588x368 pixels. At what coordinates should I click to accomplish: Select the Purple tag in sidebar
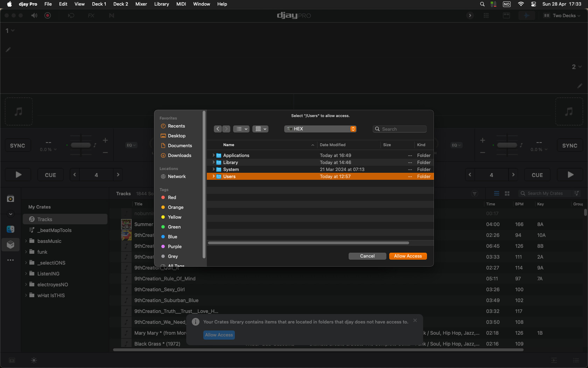point(175,246)
